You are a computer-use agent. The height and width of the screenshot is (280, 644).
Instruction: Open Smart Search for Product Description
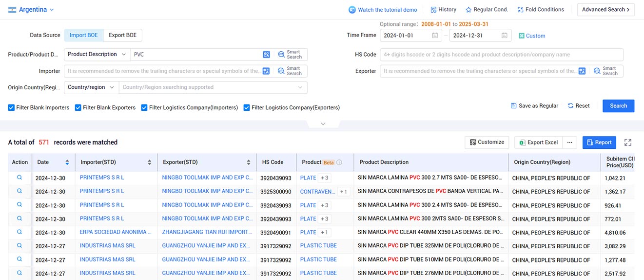290,55
